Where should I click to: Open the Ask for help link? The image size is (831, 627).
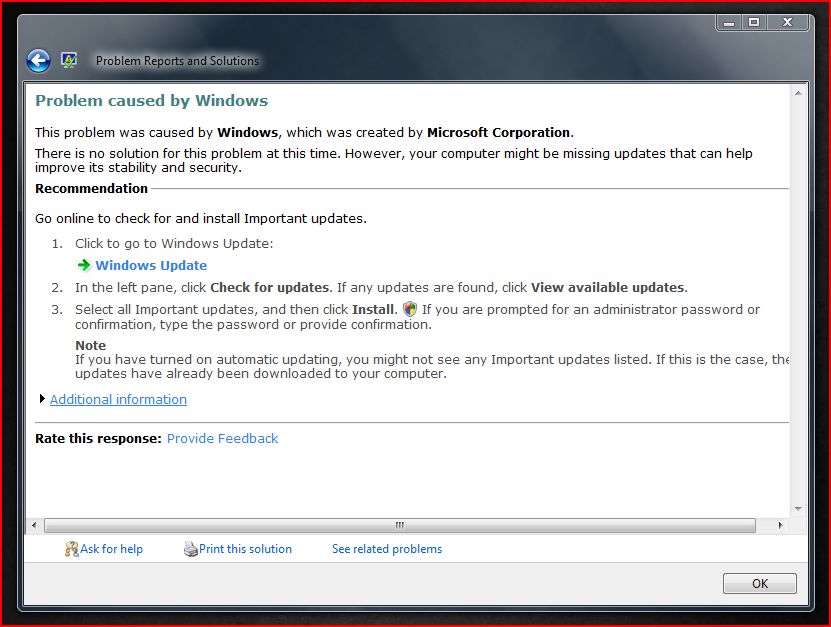(x=111, y=549)
